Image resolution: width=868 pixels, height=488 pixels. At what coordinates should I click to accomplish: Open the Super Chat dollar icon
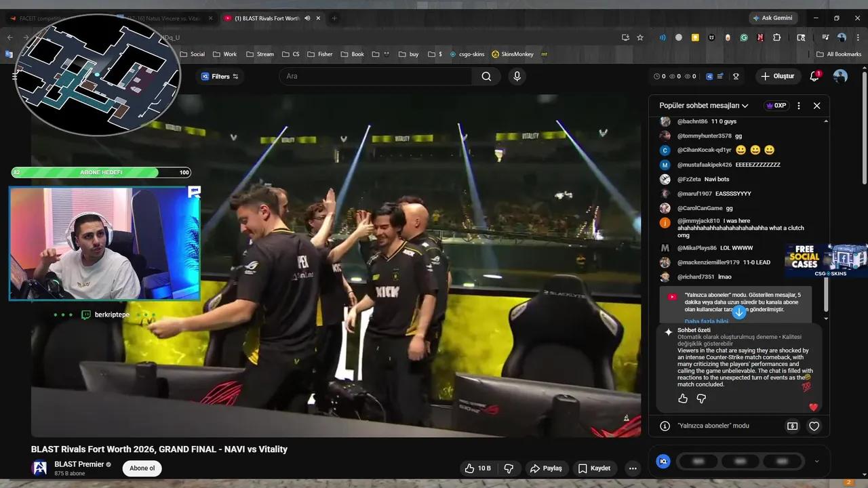(792, 426)
